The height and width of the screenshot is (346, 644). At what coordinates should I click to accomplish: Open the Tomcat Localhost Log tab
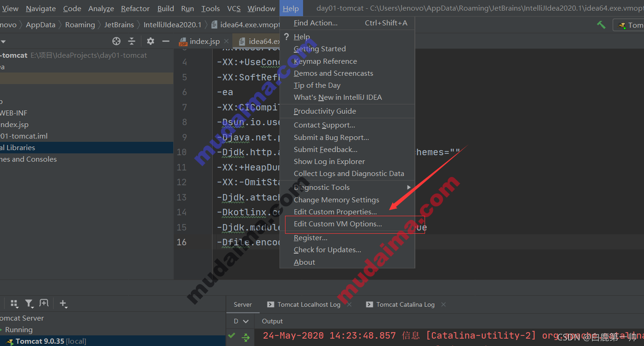[x=309, y=304]
